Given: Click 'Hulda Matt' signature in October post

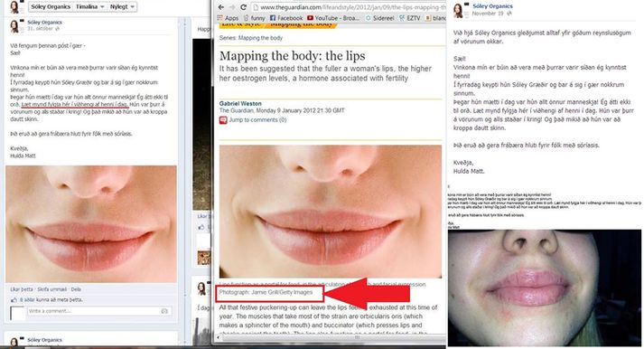Looking at the screenshot, I should pyautogui.click(x=23, y=156).
